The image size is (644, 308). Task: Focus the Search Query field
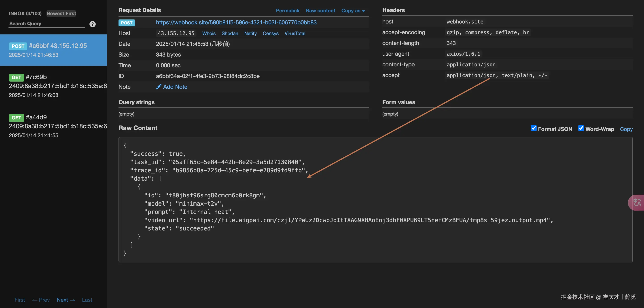(x=47, y=24)
